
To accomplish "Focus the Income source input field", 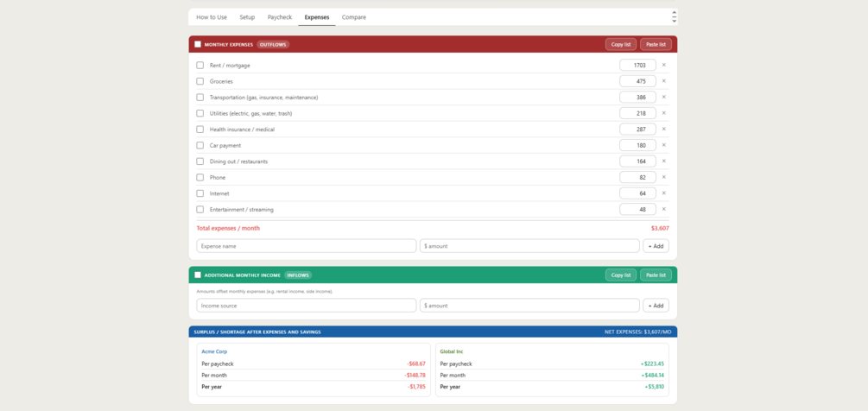I will pyautogui.click(x=306, y=306).
